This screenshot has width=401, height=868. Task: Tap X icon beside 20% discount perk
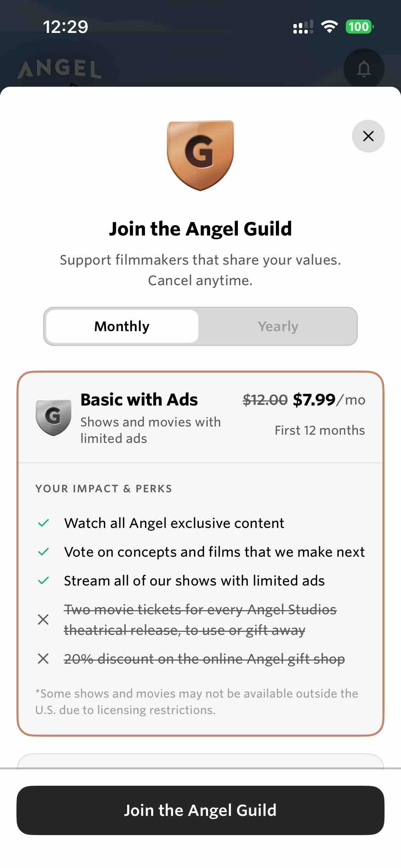tap(43, 659)
